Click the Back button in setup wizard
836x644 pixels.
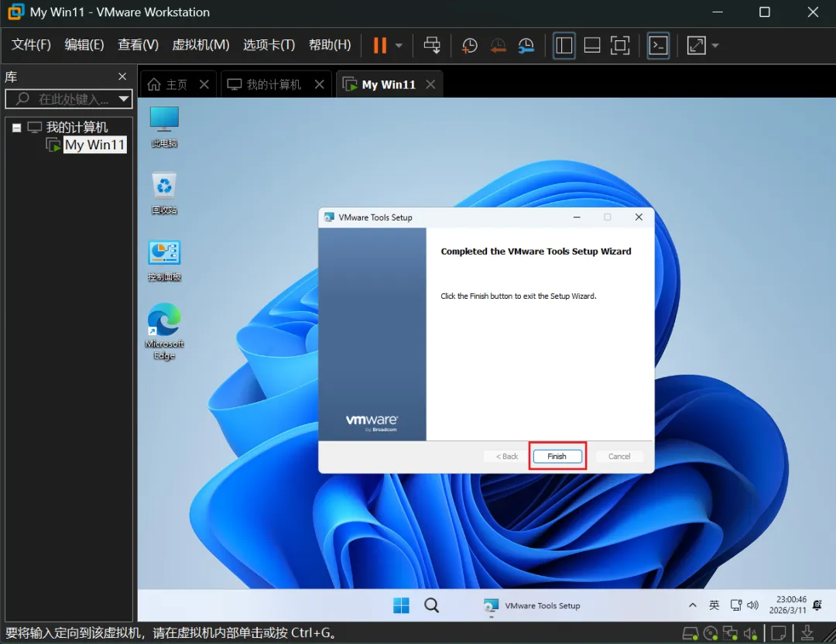(x=506, y=457)
